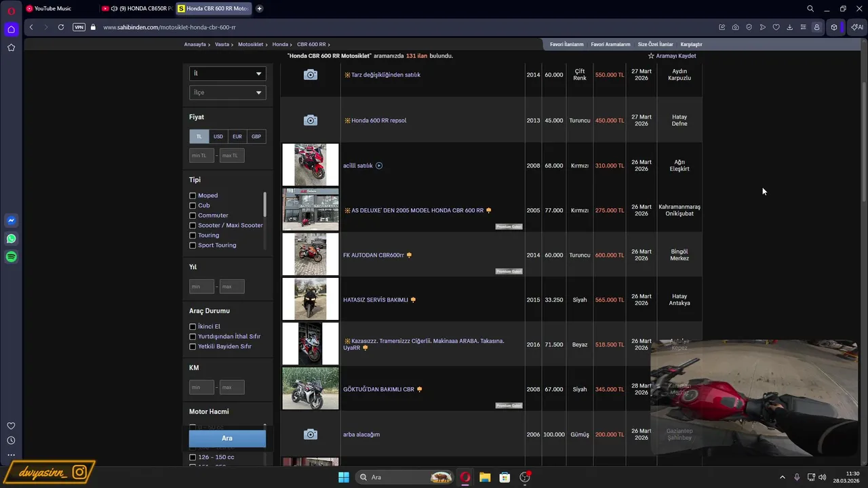Open the snapshot camera icon in toolbar
The image size is (868, 488).
coord(736,27)
